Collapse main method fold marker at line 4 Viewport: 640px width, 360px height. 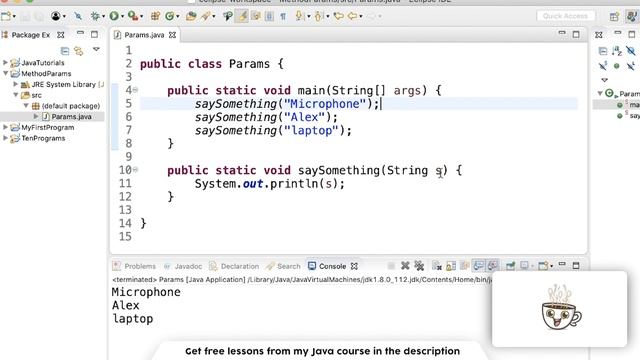pyautogui.click(x=135, y=90)
